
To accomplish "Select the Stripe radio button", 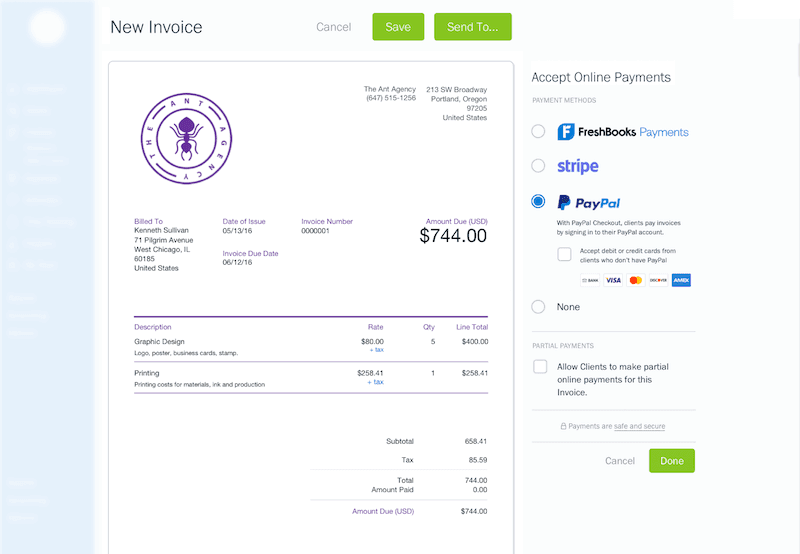I will pyautogui.click(x=539, y=166).
